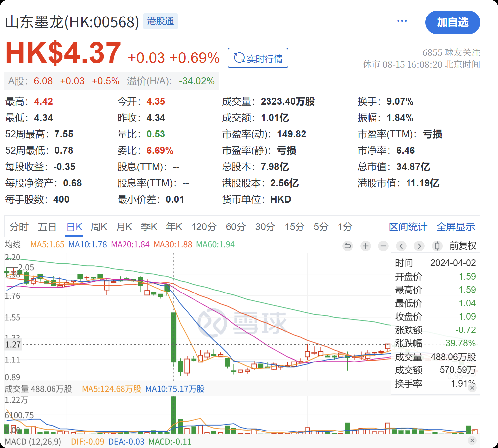Switch to 5分 chart tab

coord(321,227)
